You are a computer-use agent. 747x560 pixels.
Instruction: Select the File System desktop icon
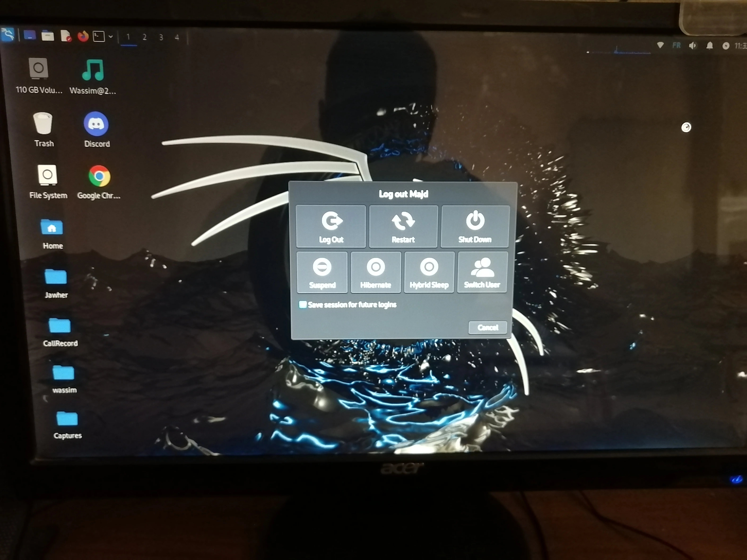click(x=48, y=182)
